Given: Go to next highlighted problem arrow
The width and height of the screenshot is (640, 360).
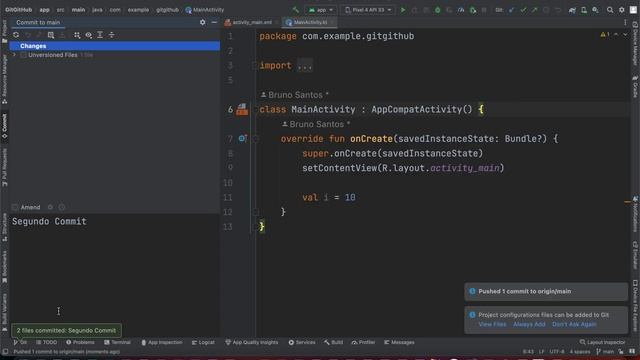Looking at the screenshot, I should click(x=625, y=35).
